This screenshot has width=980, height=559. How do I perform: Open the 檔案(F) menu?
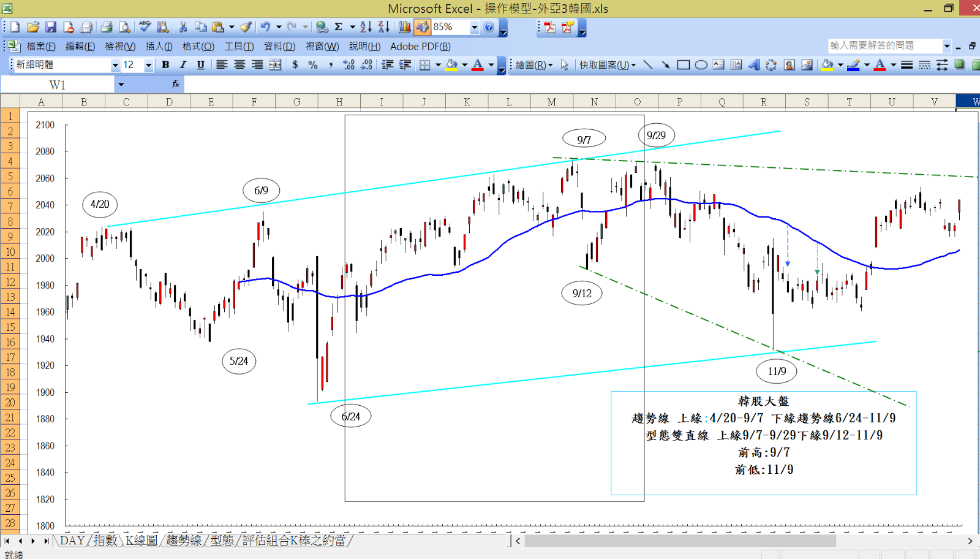coord(41,47)
